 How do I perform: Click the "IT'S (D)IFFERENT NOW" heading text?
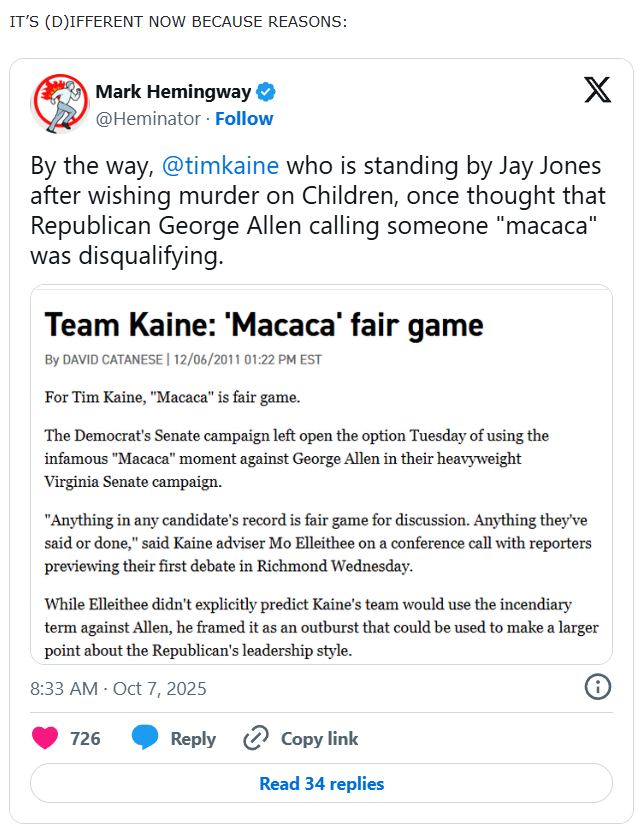pyautogui.click(x=177, y=22)
